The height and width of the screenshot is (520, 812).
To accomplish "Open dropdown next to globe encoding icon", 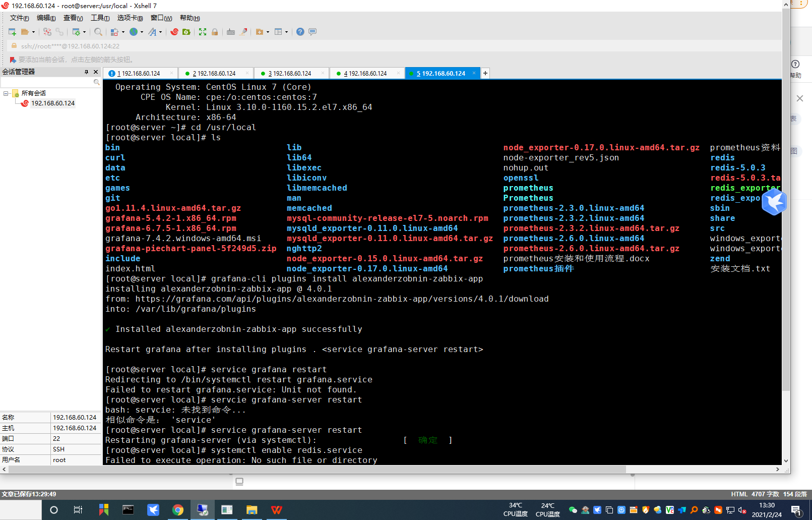I will 142,32.
